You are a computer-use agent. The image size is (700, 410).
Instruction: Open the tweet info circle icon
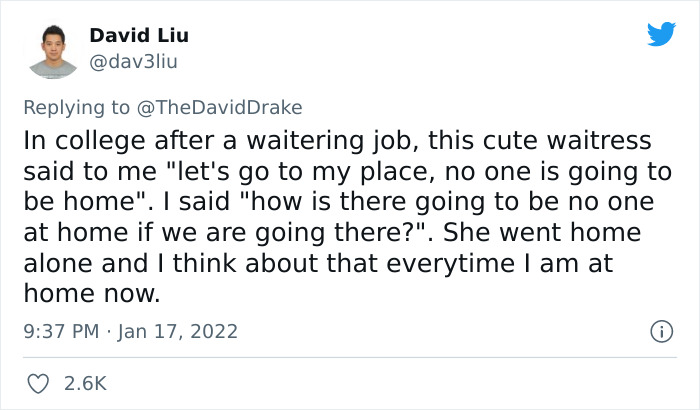pyautogui.click(x=660, y=330)
